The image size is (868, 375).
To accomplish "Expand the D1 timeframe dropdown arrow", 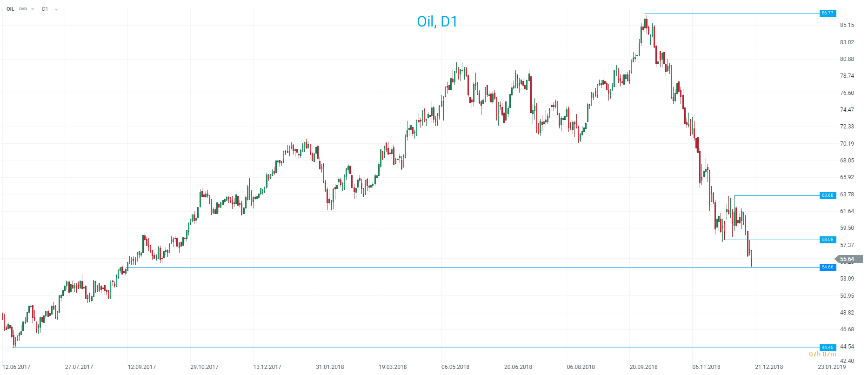I will (x=56, y=9).
